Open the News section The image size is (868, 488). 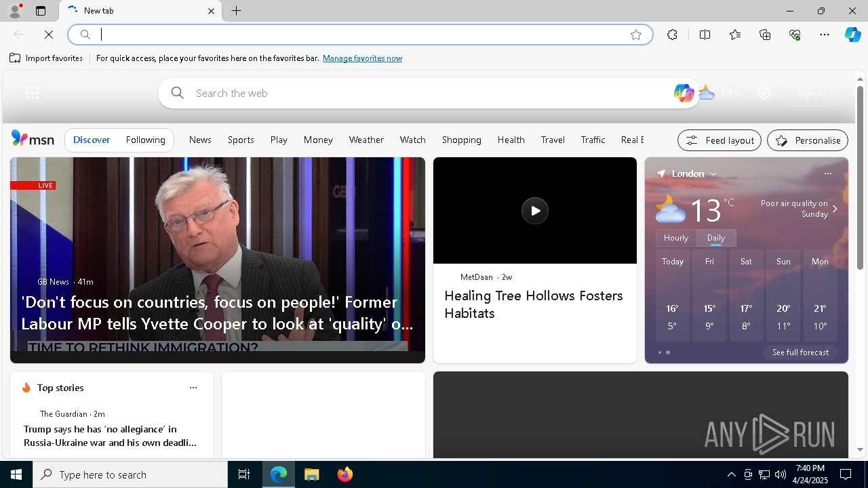200,140
